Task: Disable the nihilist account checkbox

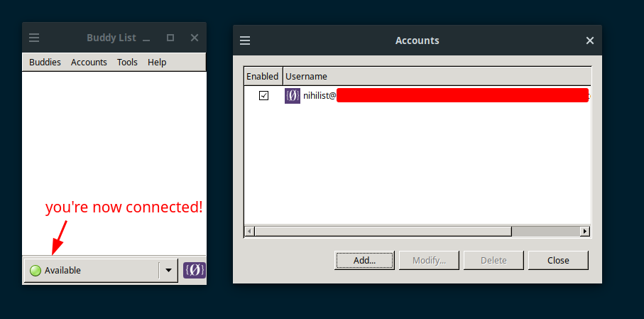Action: click(x=263, y=96)
